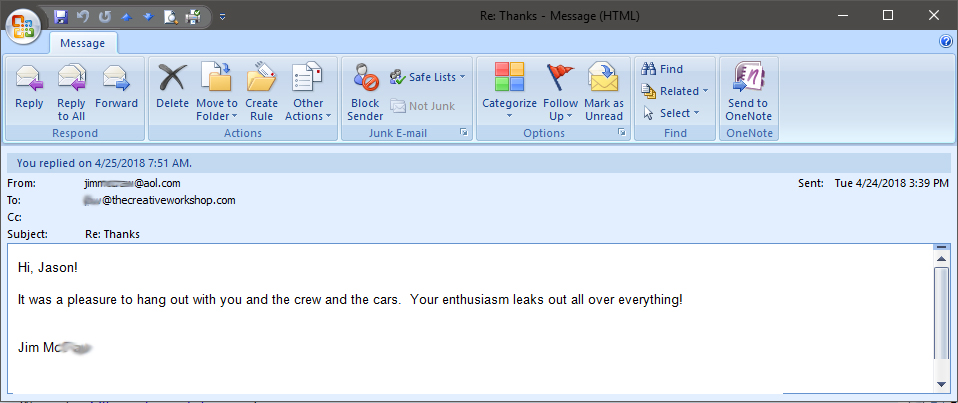958x403 pixels.
Task: Open Outlook Help question mark icon
Action: click(945, 42)
